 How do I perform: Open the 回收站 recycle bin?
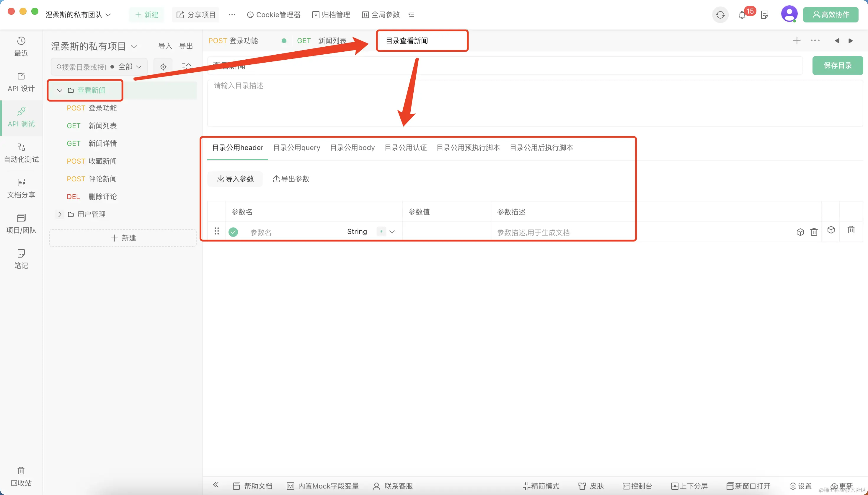point(21,476)
